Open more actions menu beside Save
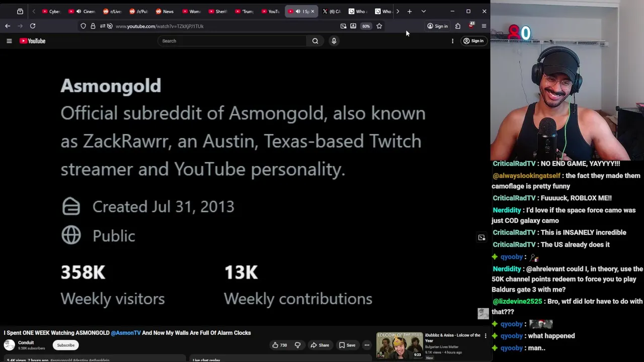This screenshot has width=644, height=362. click(367, 345)
